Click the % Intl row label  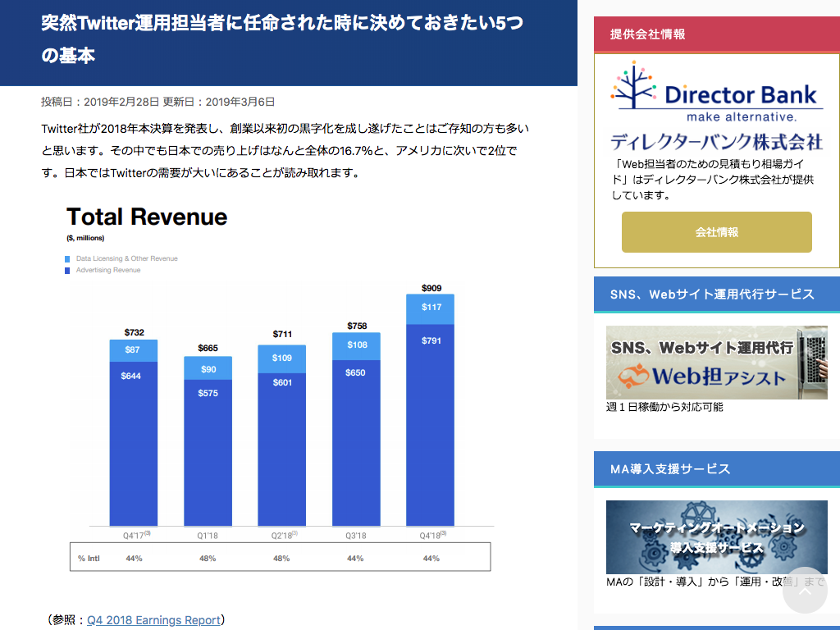click(x=89, y=558)
